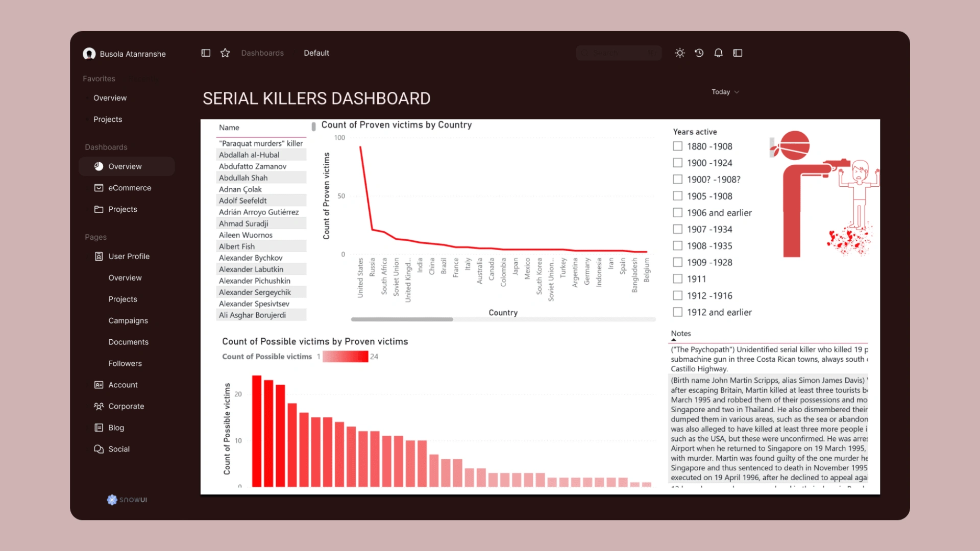
Task: Expand the User Profile pages section
Action: pos(129,256)
